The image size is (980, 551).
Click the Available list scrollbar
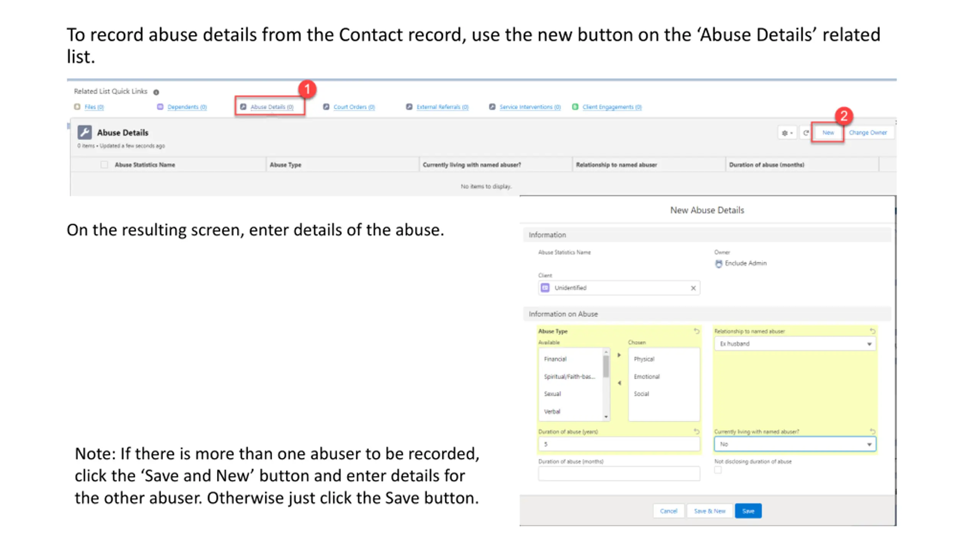click(x=606, y=367)
